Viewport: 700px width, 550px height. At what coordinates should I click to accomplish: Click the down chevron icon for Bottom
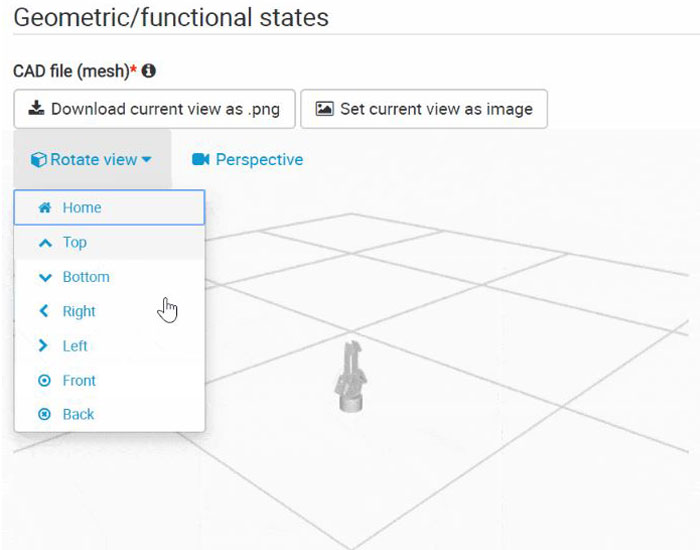click(44, 277)
